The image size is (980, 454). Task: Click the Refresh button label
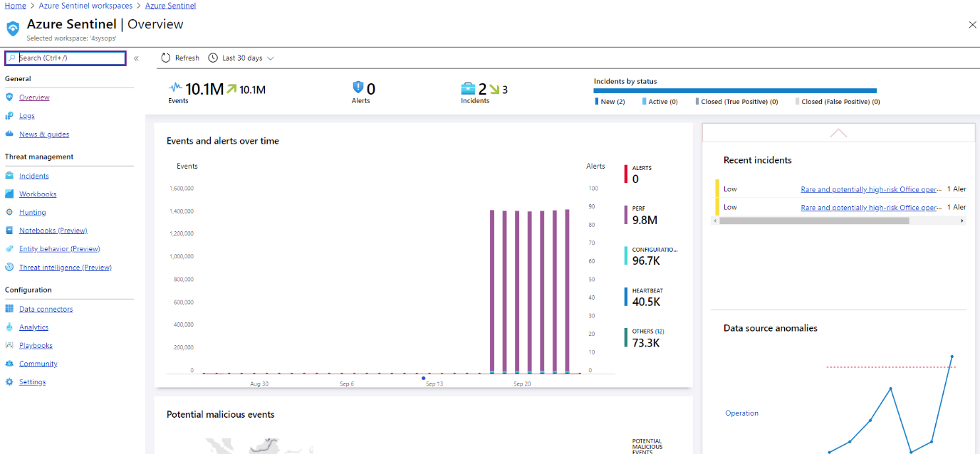[187, 58]
